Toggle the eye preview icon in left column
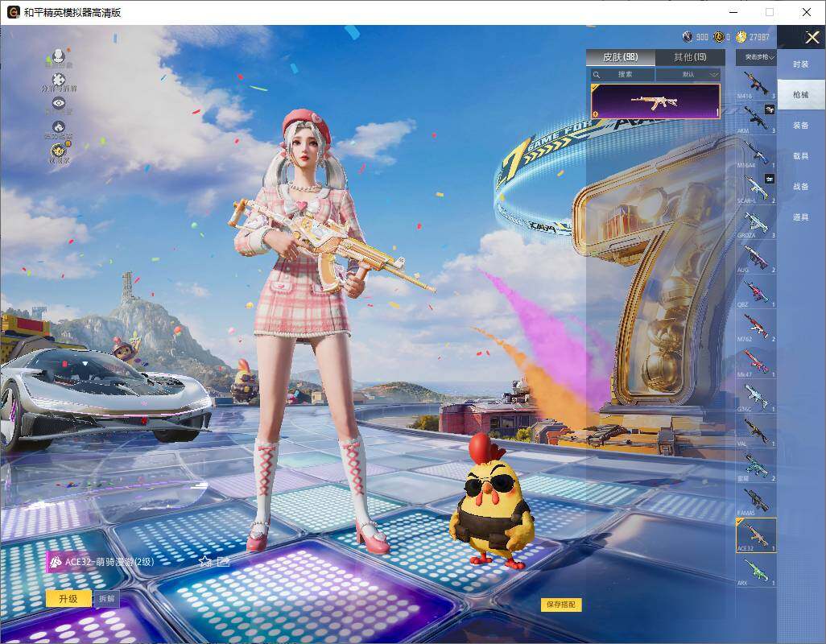826x644 pixels. (59, 103)
